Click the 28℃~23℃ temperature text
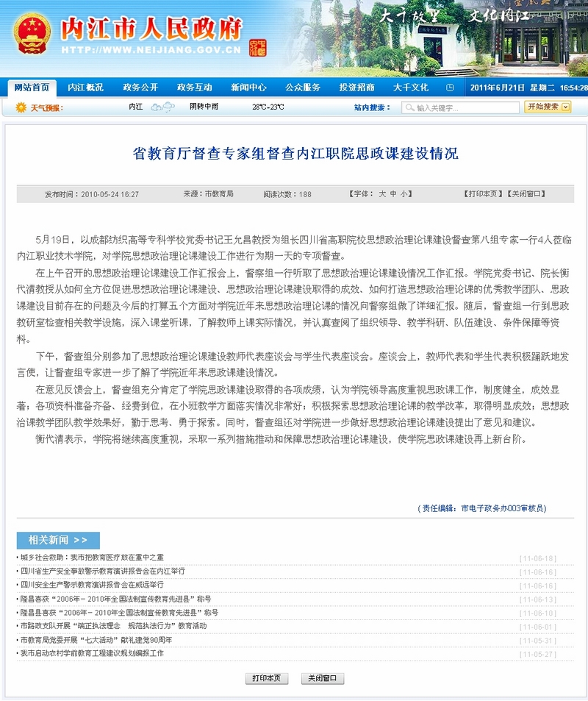 268,107
